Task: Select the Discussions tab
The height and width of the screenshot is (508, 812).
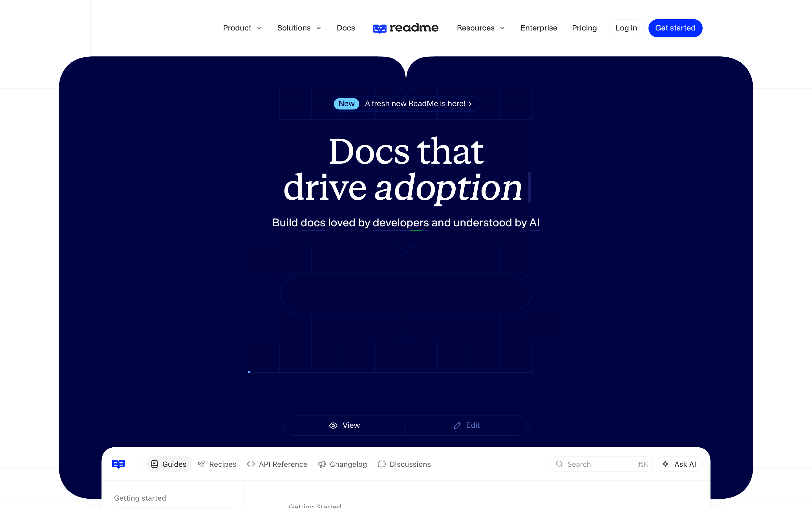Action: 404,464
